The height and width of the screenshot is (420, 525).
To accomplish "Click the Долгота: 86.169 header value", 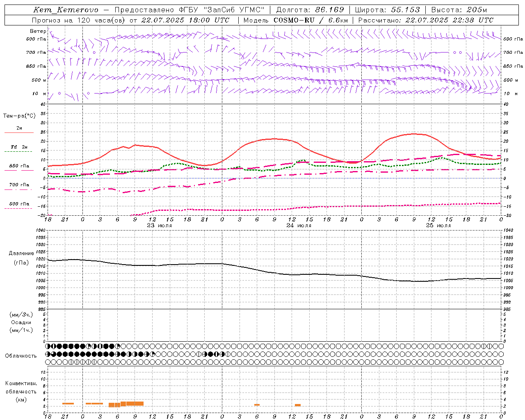I will [x=310, y=10].
